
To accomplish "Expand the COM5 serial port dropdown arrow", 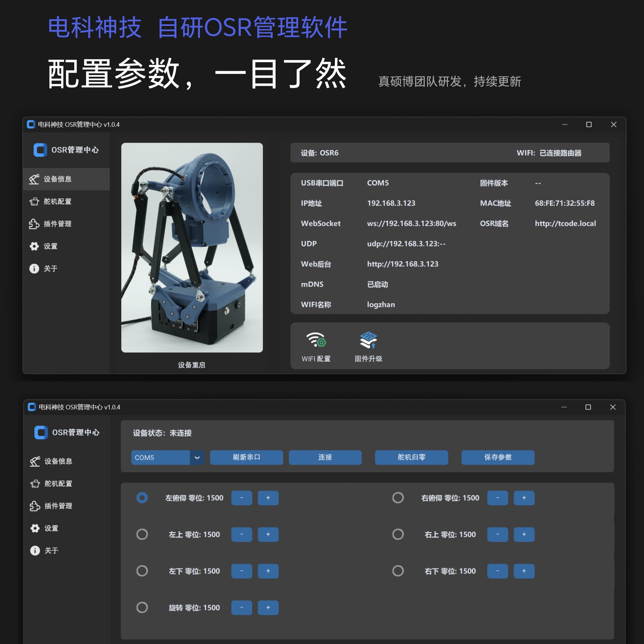I will pyautogui.click(x=197, y=458).
